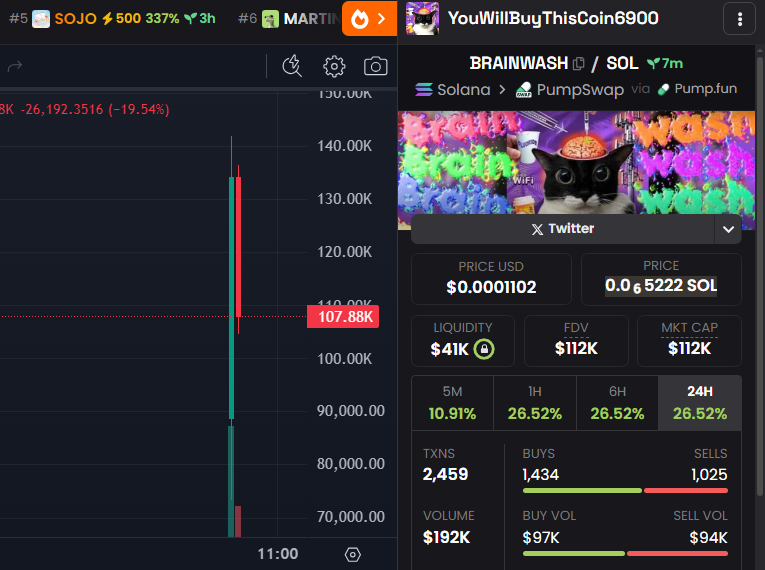Click the BRAINWASH token name

tap(519, 63)
